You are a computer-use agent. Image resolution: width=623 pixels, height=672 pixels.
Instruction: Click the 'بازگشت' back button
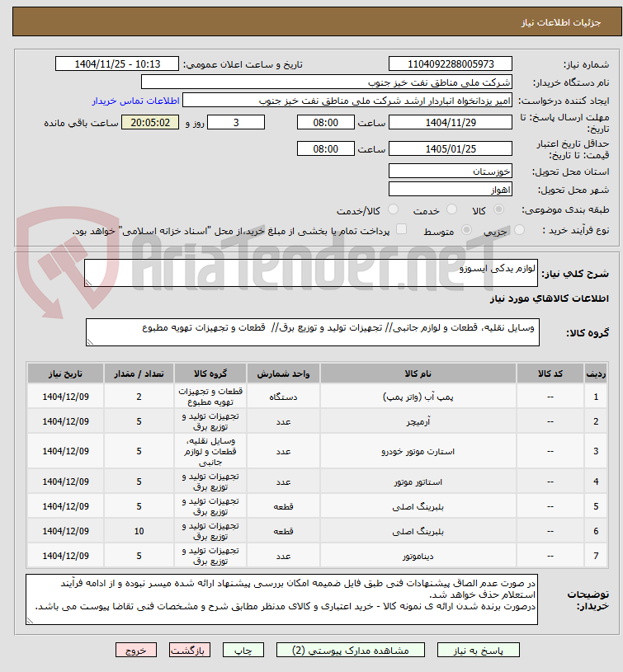(x=190, y=650)
